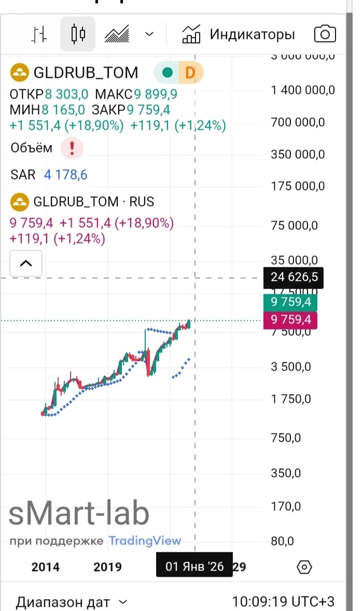Collapse the legend panel with the chevron
This screenshot has width=364, height=611.
(x=26, y=263)
